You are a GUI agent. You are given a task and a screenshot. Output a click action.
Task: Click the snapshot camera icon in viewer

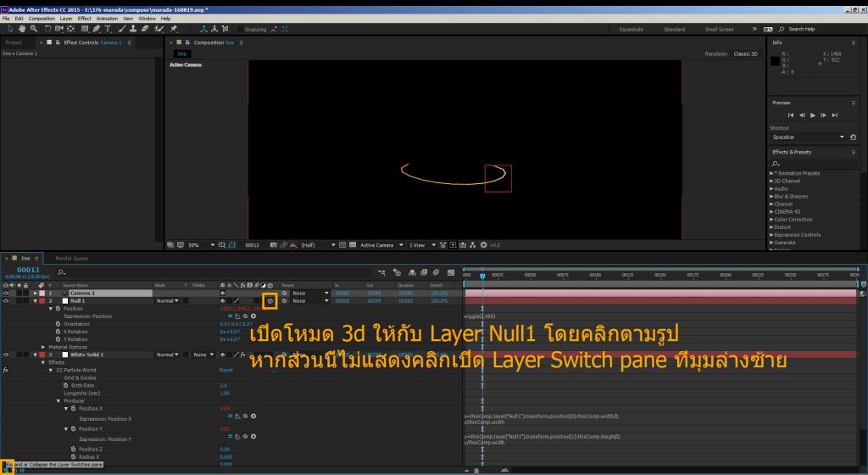(x=274, y=244)
